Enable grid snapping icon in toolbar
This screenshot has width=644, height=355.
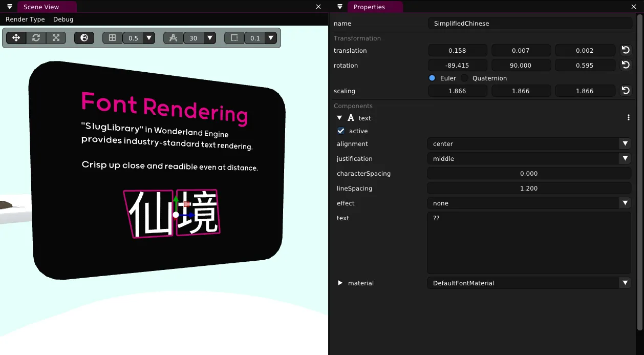point(112,37)
